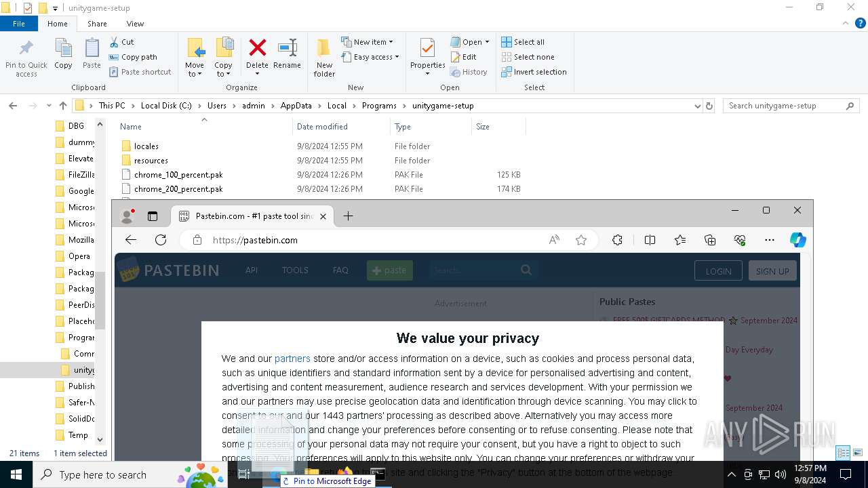Viewport: 868px width, 488px height.
Task: Switch Explorer to details view toggle
Action: [843, 453]
